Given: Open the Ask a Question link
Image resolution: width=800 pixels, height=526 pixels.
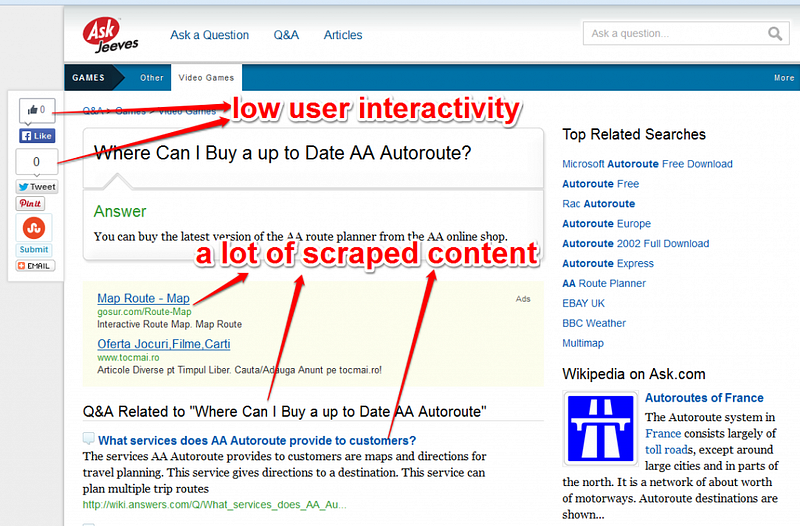Looking at the screenshot, I should click(x=210, y=35).
